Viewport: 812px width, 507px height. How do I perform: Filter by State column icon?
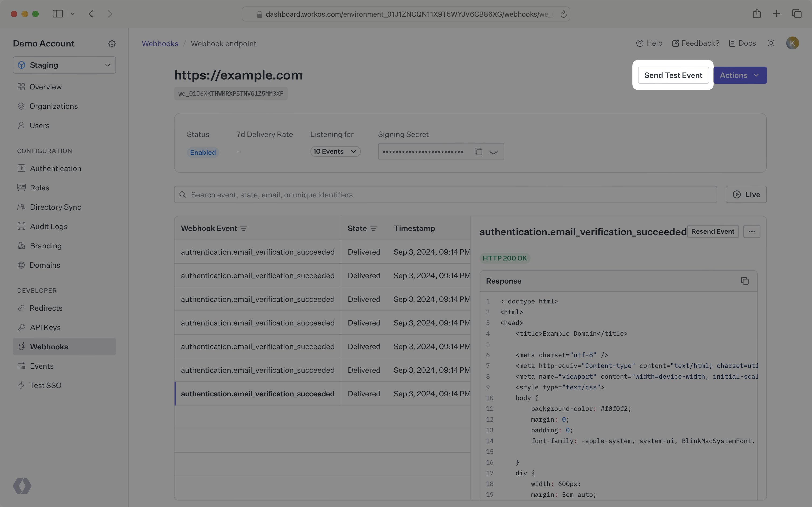tap(373, 228)
